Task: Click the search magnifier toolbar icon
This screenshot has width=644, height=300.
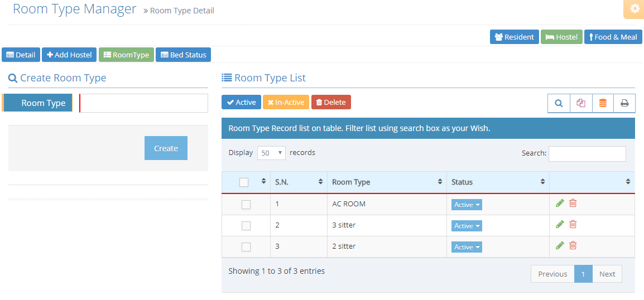Action: pyautogui.click(x=559, y=103)
